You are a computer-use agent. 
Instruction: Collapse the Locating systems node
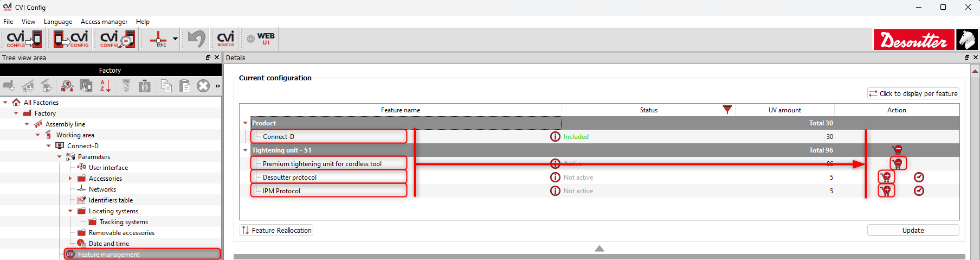click(70, 211)
